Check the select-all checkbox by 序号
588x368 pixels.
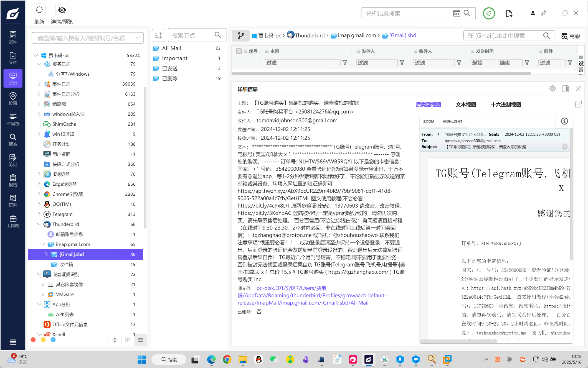point(239,51)
